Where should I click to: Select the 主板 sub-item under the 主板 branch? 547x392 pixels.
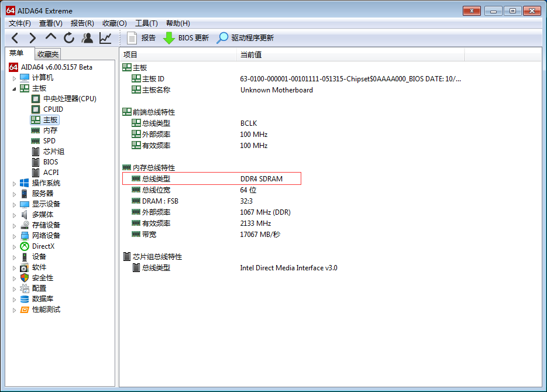point(44,120)
